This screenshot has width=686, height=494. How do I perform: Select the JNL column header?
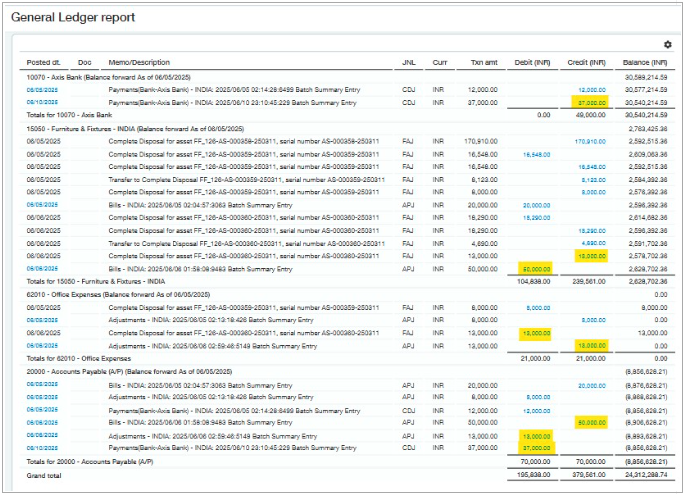pyautogui.click(x=409, y=62)
